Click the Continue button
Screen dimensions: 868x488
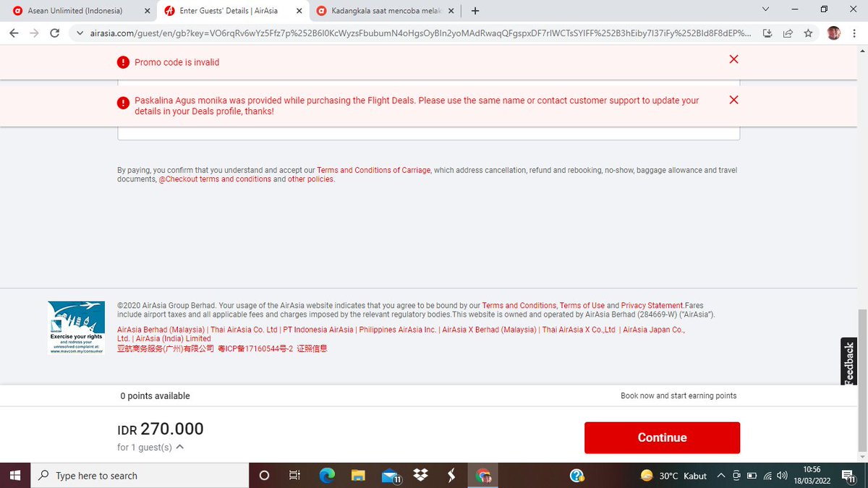(x=662, y=437)
